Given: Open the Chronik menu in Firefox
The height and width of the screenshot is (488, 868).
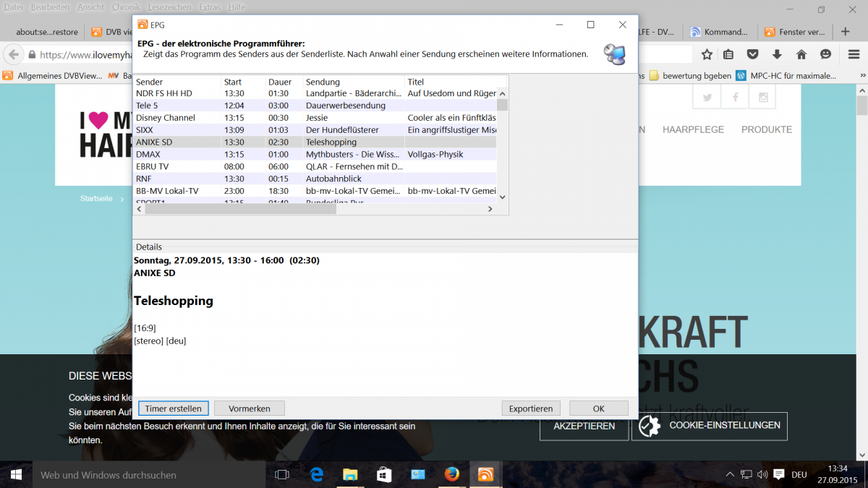Looking at the screenshot, I should click(x=126, y=7).
